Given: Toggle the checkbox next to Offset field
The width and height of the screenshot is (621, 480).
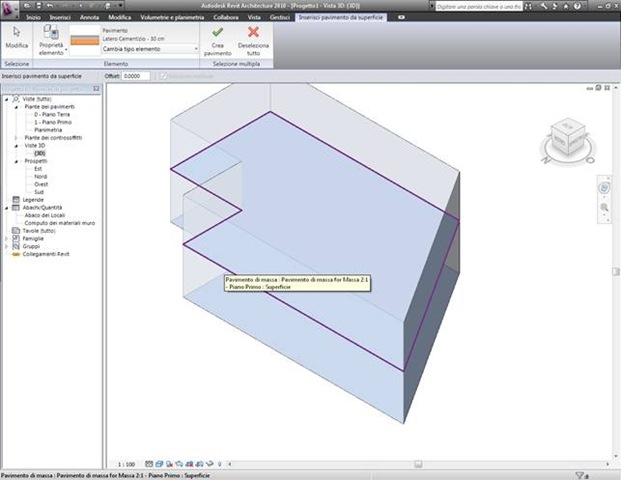Looking at the screenshot, I should (163, 76).
